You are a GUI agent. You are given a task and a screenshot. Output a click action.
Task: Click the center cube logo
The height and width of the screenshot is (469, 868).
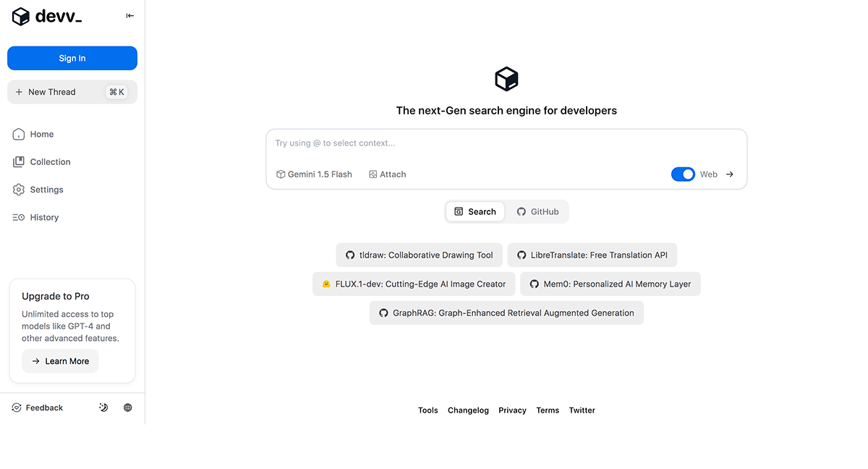click(x=506, y=79)
